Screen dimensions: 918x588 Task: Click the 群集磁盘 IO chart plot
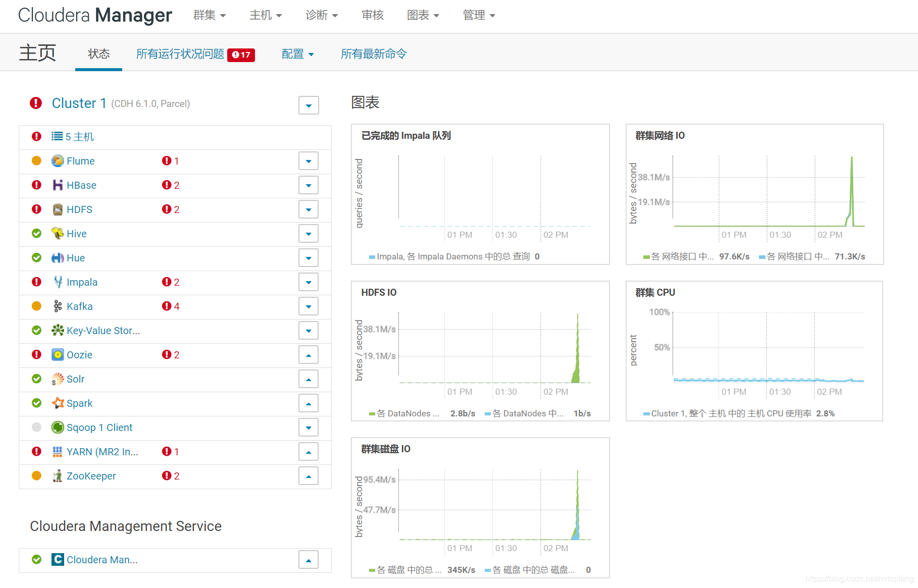pyautogui.click(x=495, y=505)
